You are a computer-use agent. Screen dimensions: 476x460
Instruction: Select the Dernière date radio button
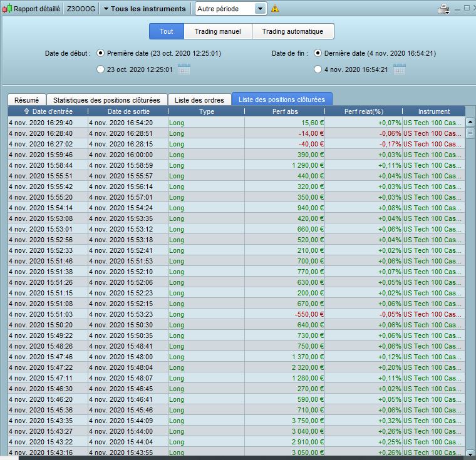point(318,53)
